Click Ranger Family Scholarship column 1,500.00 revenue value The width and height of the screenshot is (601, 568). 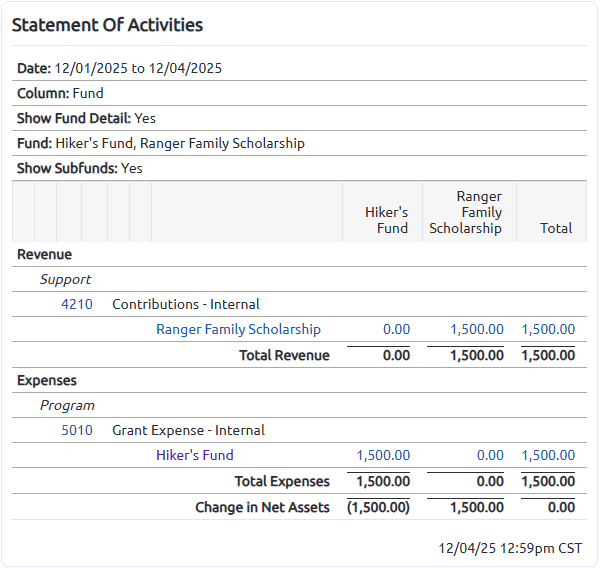click(x=476, y=329)
